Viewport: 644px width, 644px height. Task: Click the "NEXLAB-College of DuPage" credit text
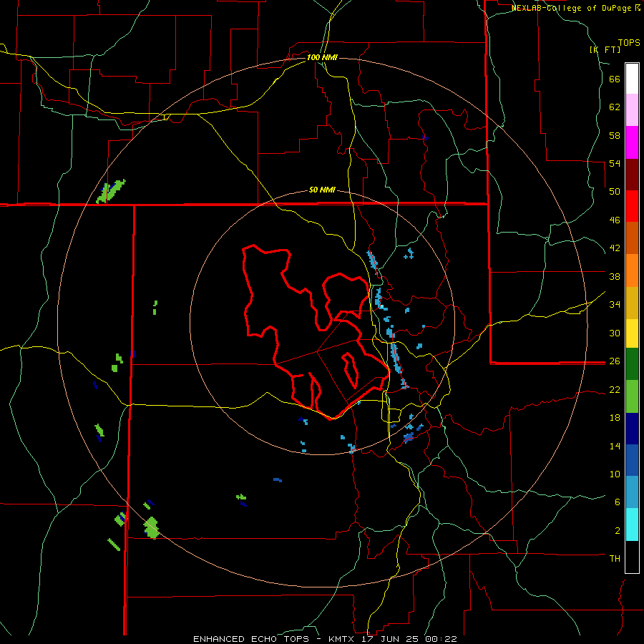(572, 8)
